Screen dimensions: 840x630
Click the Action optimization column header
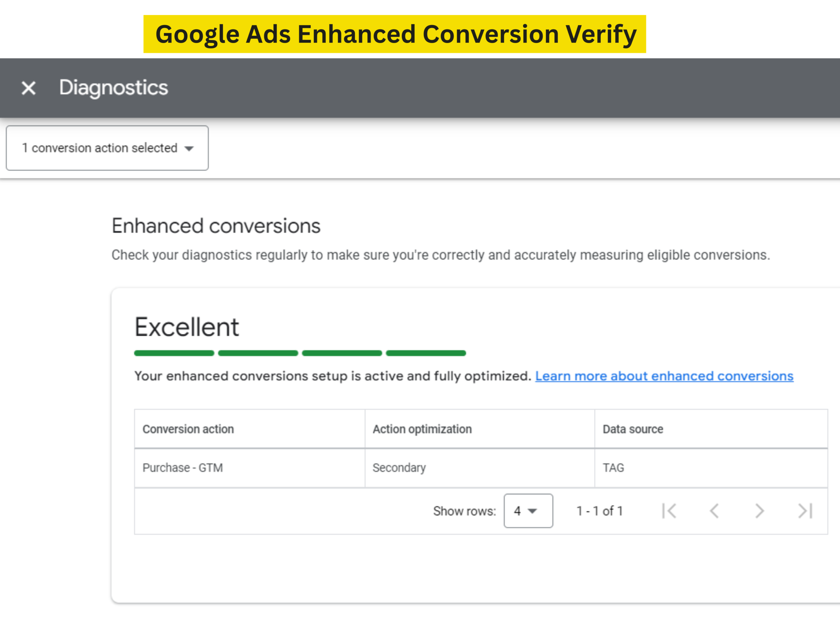pyautogui.click(x=422, y=429)
